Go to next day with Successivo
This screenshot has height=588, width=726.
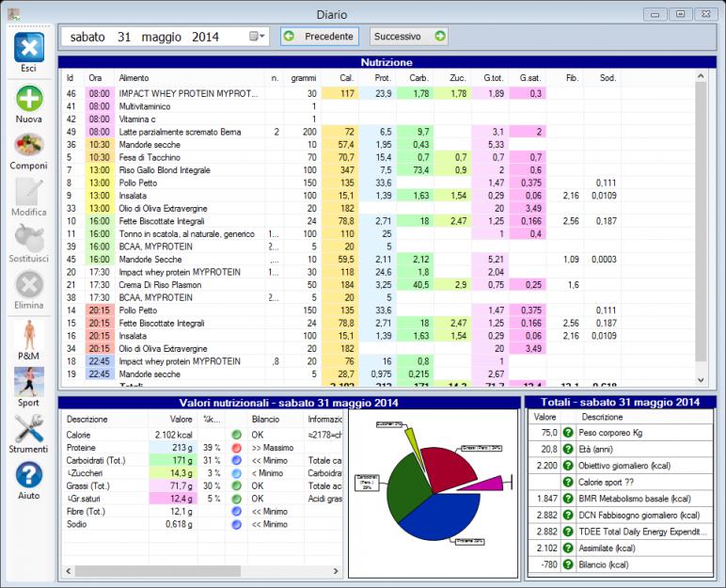[408, 37]
